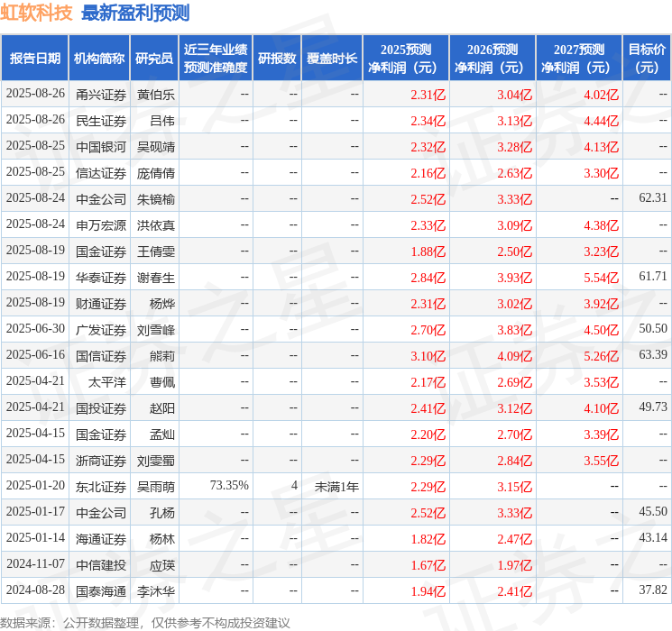Image resolution: width=672 pixels, height=631 pixels.
Task: Select the 中信建投 institution cell
Action: click(x=101, y=565)
